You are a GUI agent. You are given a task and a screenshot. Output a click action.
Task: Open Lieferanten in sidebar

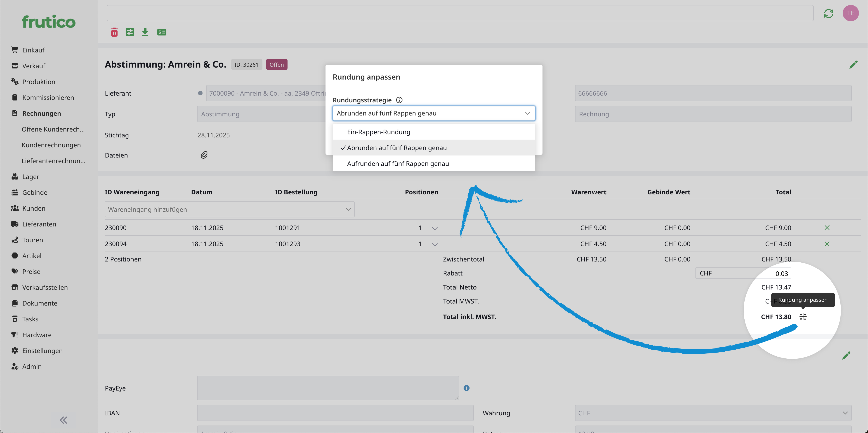coord(39,224)
